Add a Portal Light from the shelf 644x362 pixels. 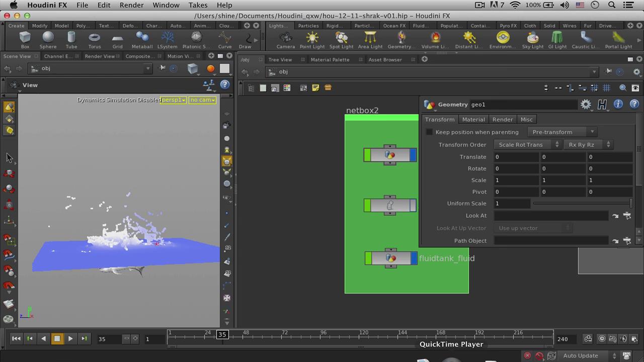coord(618,40)
